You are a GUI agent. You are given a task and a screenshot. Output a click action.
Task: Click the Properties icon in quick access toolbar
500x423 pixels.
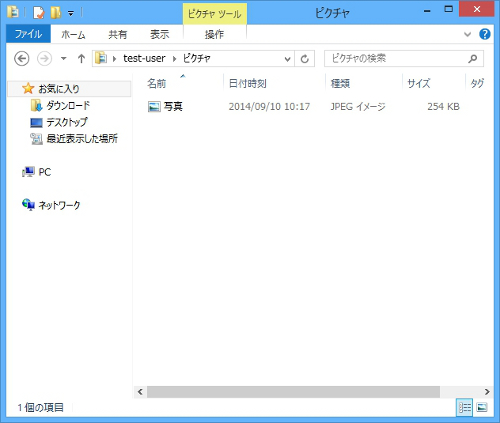tap(39, 13)
